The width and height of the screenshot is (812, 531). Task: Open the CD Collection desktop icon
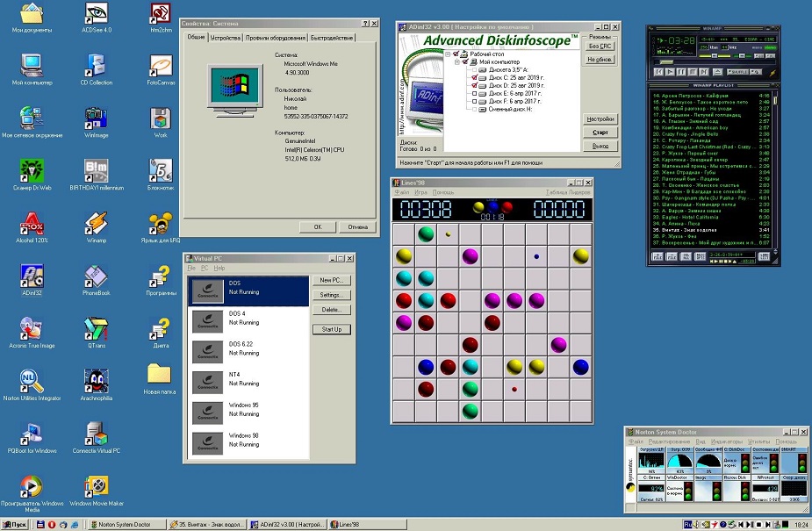97,68
